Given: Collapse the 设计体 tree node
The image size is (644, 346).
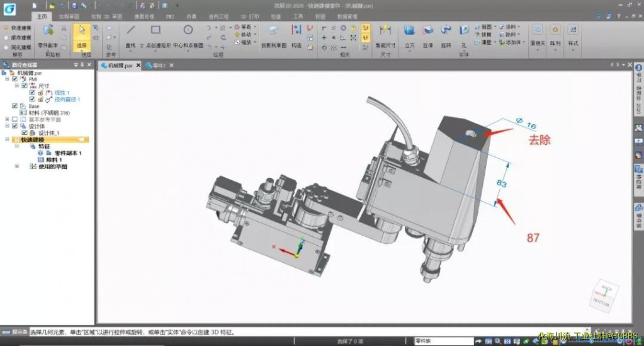Looking at the screenshot, I should 7,126.
